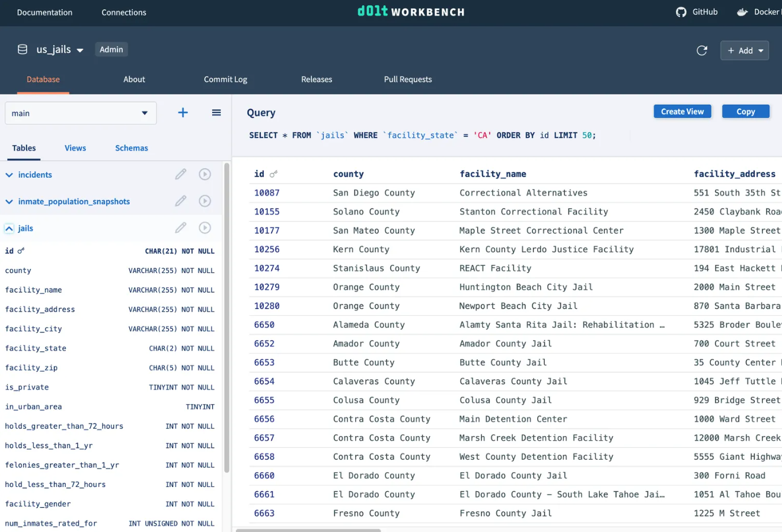Click the Fresno County Jail cell
The width and height of the screenshot is (782, 532).
[506, 514]
